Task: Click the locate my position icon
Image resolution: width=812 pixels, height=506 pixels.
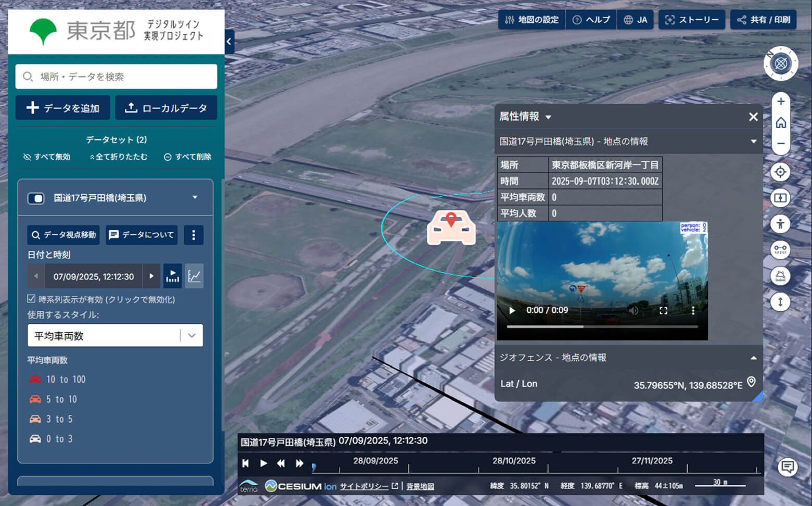Action: click(x=780, y=172)
